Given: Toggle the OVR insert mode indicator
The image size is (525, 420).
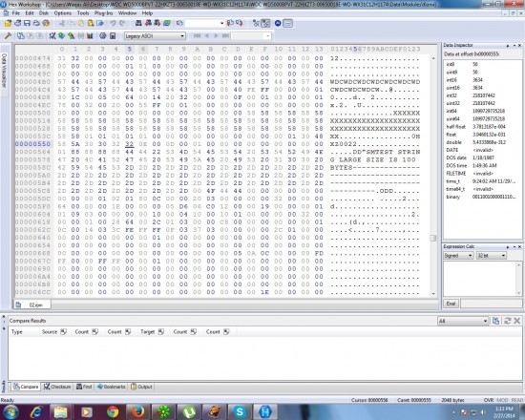Looking at the screenshot, I should (x=489, y=400).
